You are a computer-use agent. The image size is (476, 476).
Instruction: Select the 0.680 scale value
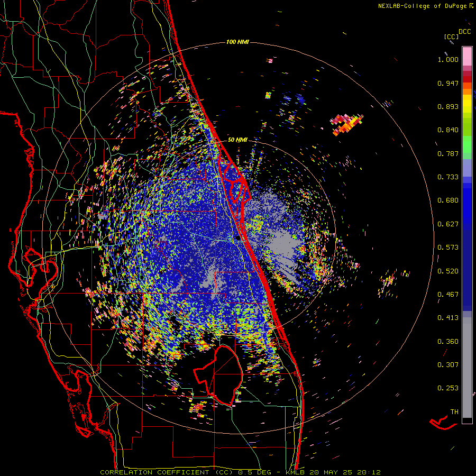448,200
